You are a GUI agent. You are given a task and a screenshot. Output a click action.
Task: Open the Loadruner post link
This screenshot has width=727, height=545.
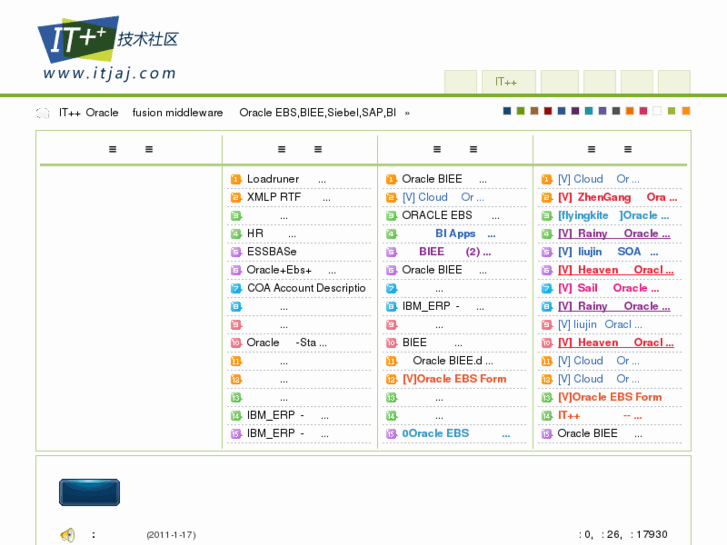[287, 179]
